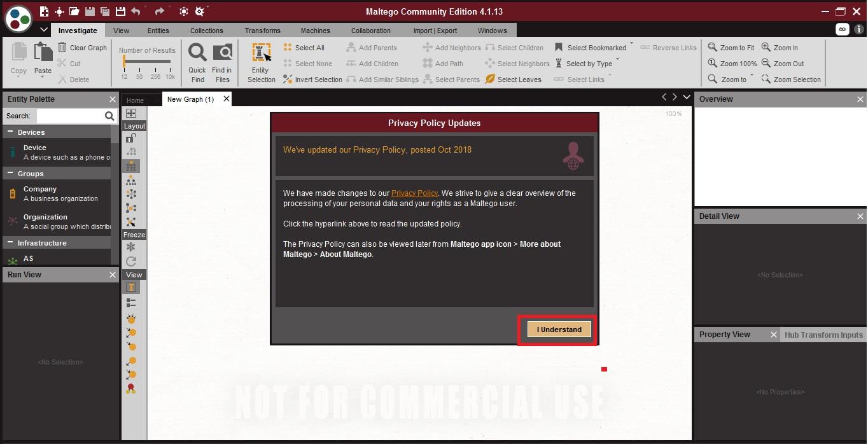Click Clear Graph trash icon
The height and width of the screenshot is (444, 868).
62,47
